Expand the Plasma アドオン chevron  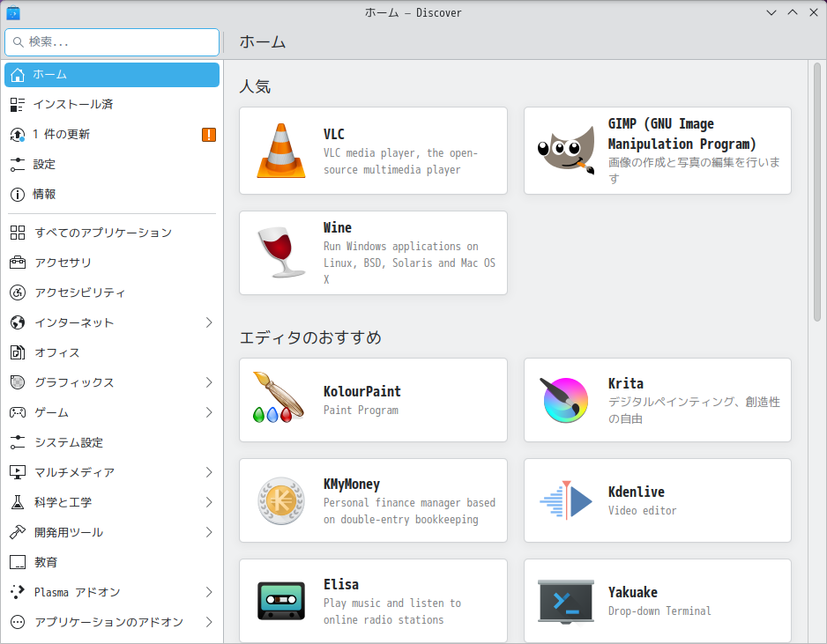click(209, 592)
